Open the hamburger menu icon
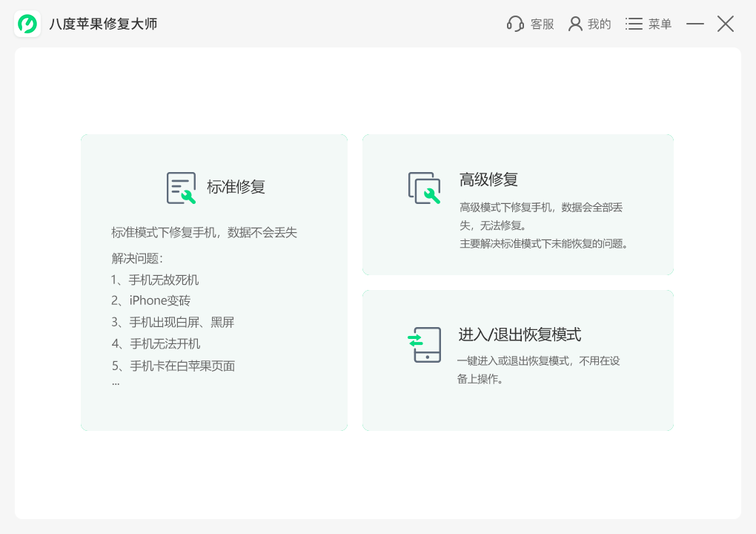 point(634,24)
